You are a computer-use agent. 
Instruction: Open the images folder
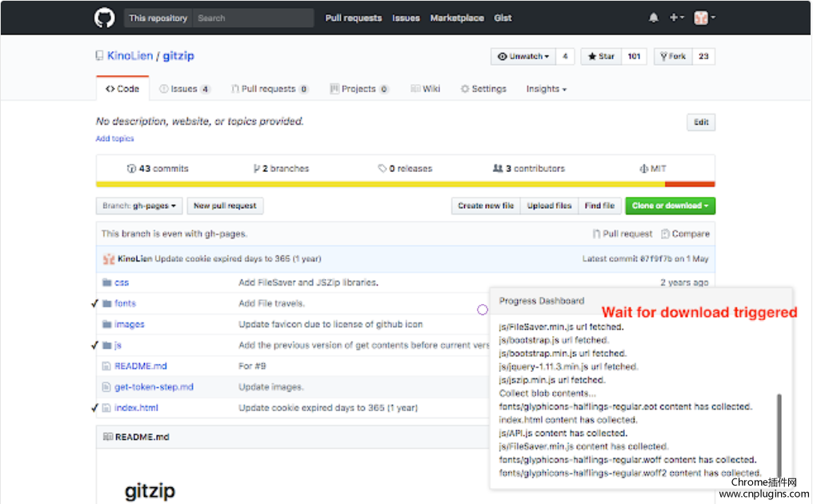[129, 325]
